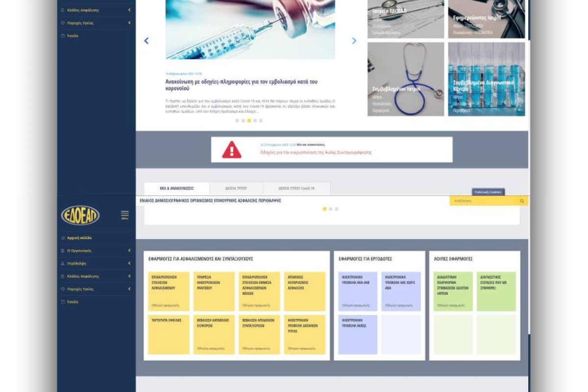Viewport: 588px width, 392px height.
Task: Select the active yellow carousel dot under the news article
Action: coord(249,121)
